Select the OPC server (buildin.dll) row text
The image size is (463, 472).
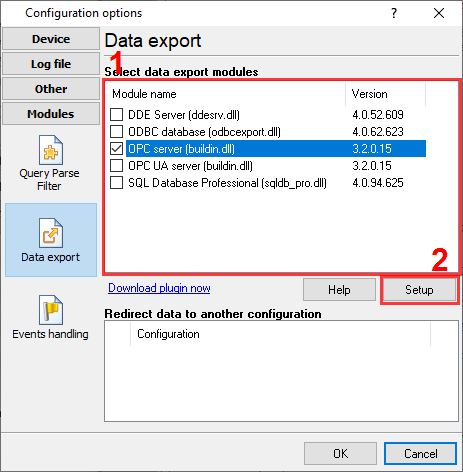tap(181, 149)
